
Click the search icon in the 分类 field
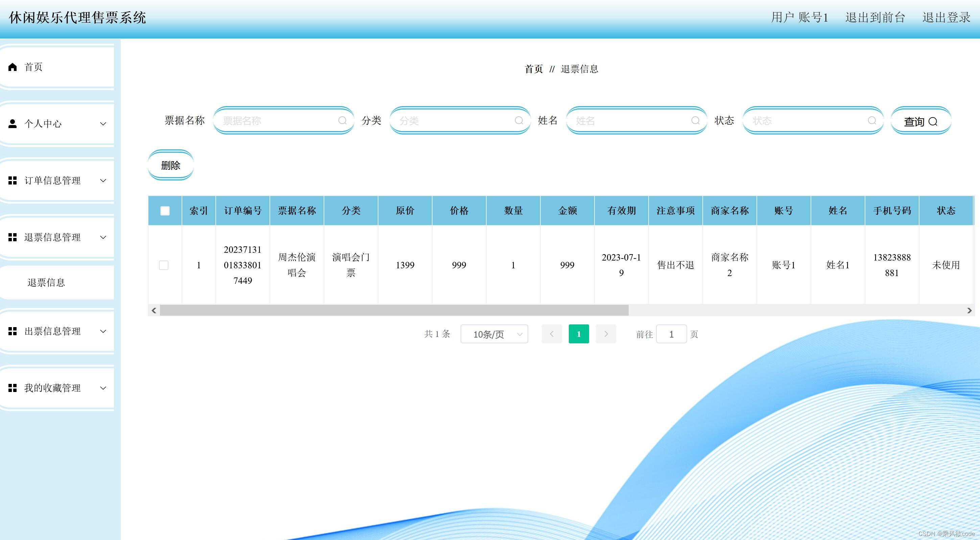[519, 121]
